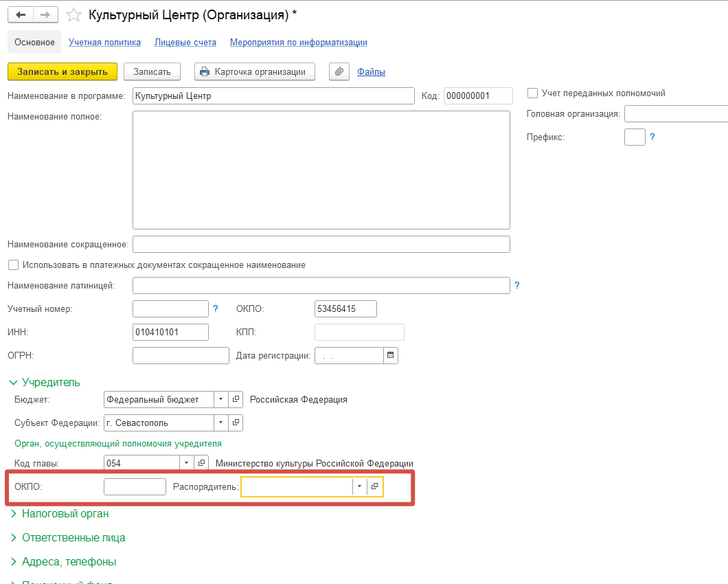Screen dimensions: 728x584
Task: Click the Распорядитель input field
Action: click(x=297, y=486)
